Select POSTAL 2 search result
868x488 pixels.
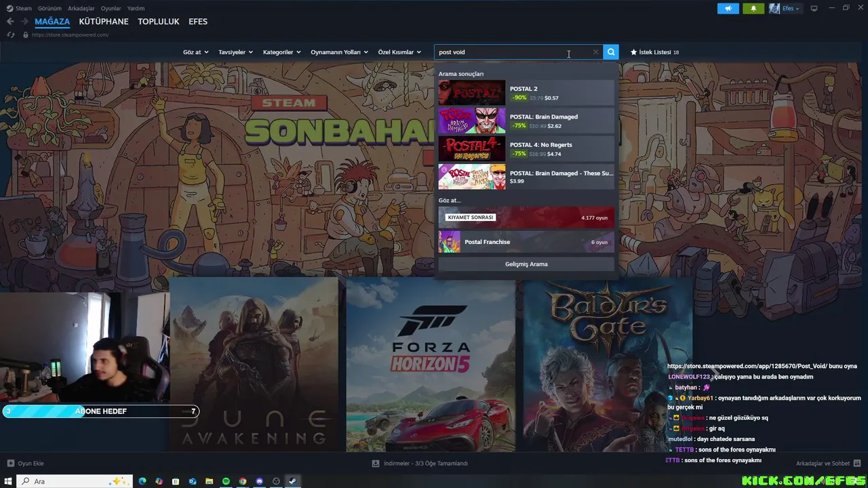(x=526, y=93)
